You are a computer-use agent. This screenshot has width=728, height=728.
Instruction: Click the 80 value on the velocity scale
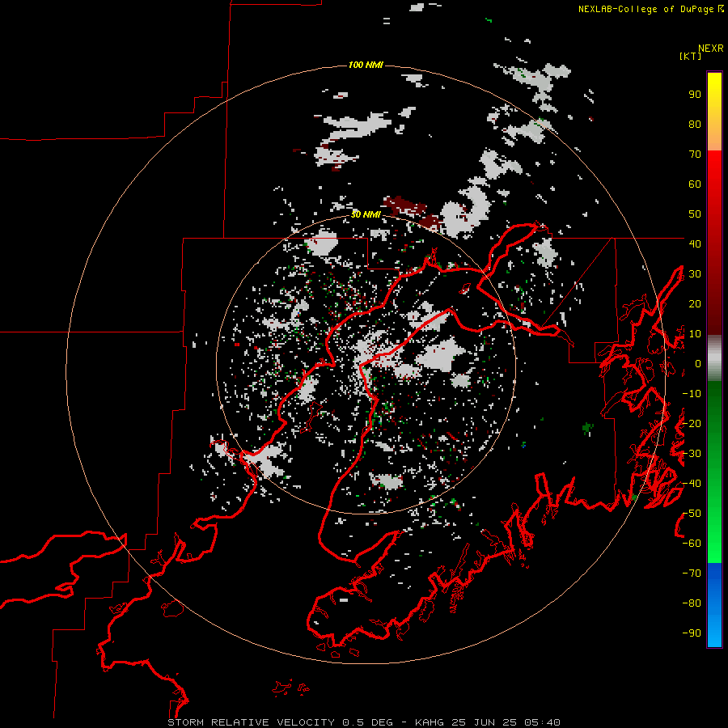click(x=695, y=125)
